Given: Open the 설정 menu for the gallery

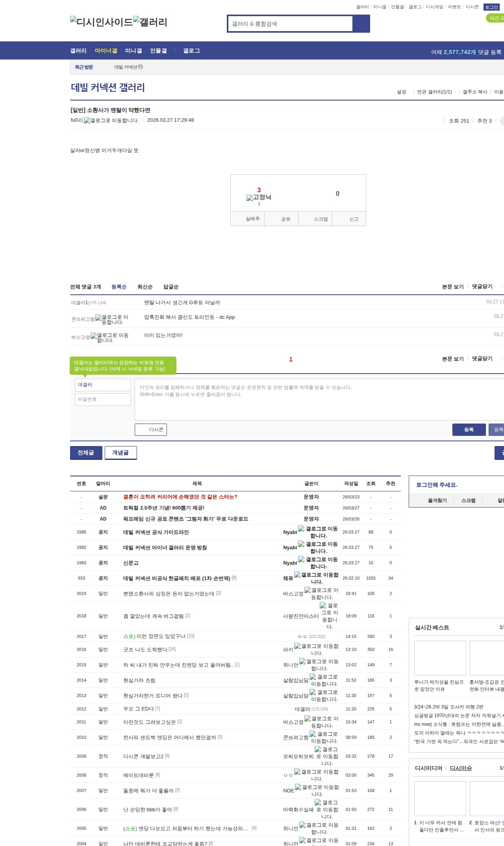Looking at the screenshot, I should (401, 92).
